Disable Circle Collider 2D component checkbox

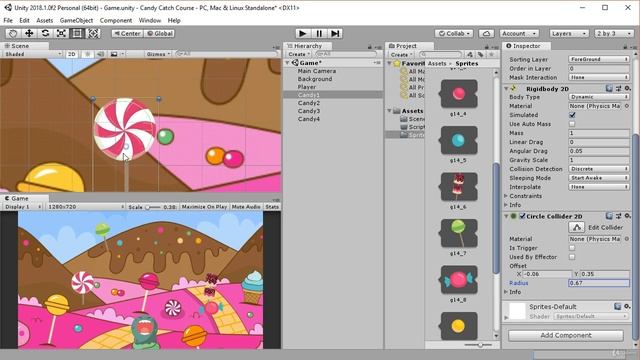tap(522, 216)
